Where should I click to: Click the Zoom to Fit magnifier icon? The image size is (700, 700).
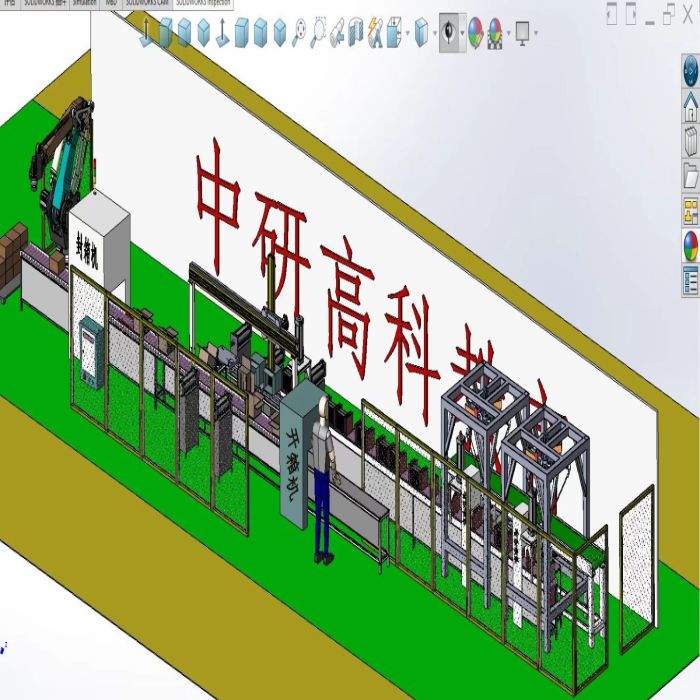tap(299, 34)
